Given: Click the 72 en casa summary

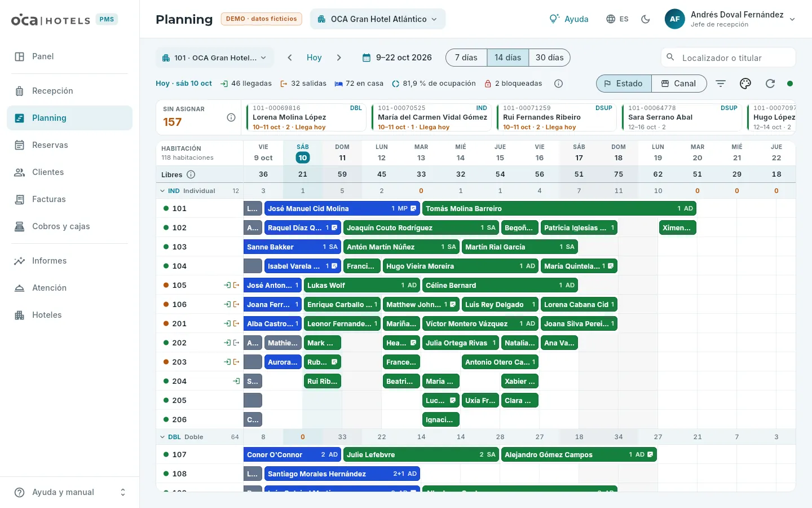Looking at the screenshot, I should (359, 84).
